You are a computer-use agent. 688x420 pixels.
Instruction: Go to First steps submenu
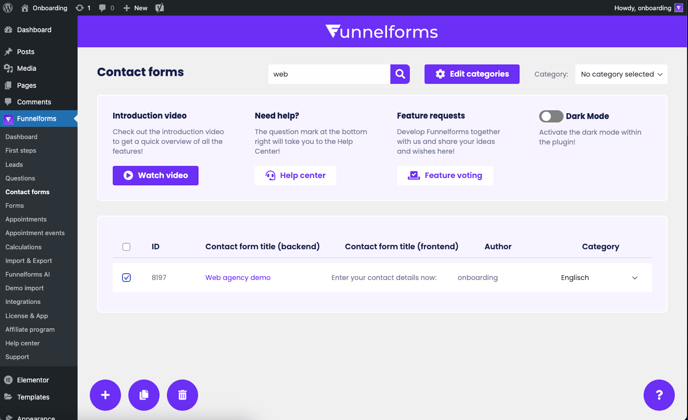click(x=21, y=151)
